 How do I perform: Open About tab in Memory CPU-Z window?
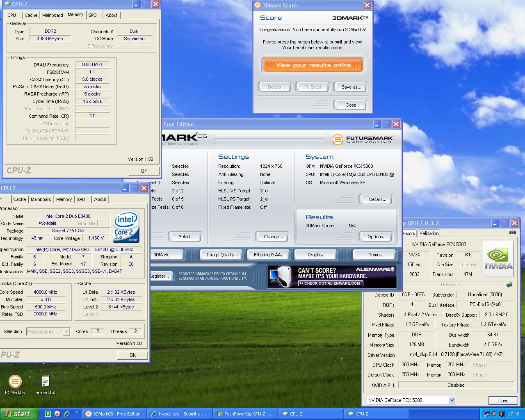[x=112, y=15]
